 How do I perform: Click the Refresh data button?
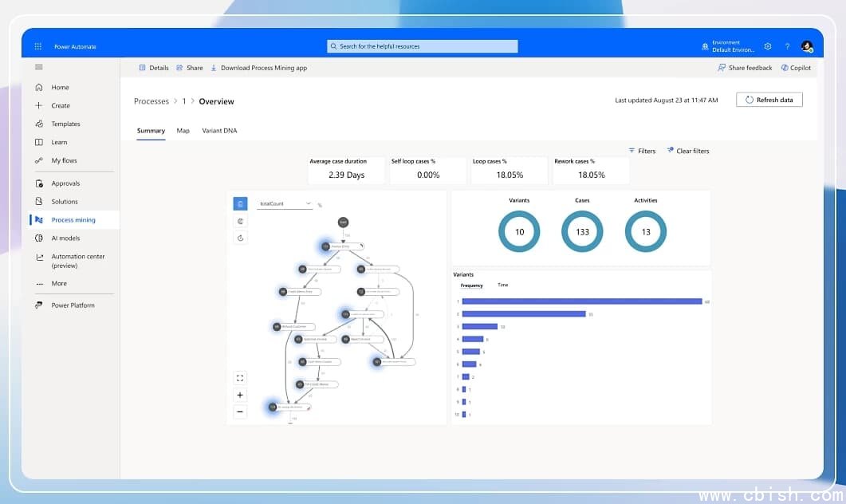pyautogui.click(x=769, y=99)
